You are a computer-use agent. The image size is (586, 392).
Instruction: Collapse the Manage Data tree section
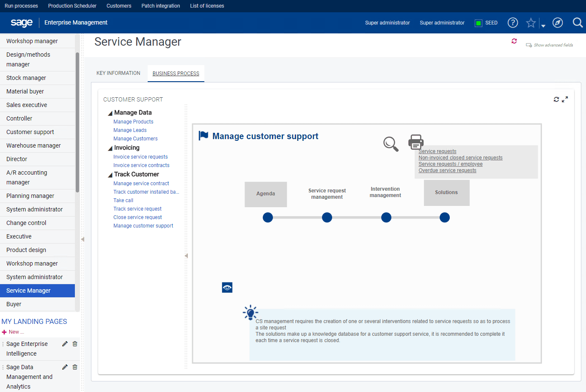pyautogui.click(x=109, y=112)
